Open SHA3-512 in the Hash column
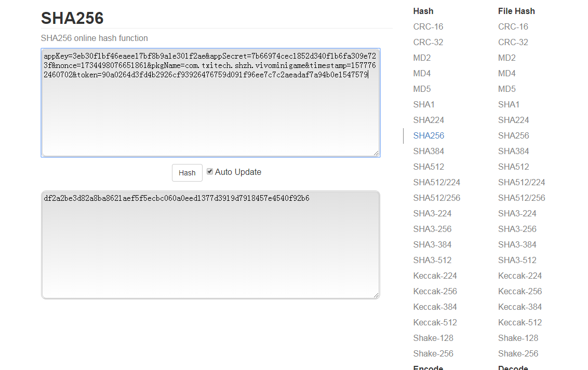 [432, 260]
